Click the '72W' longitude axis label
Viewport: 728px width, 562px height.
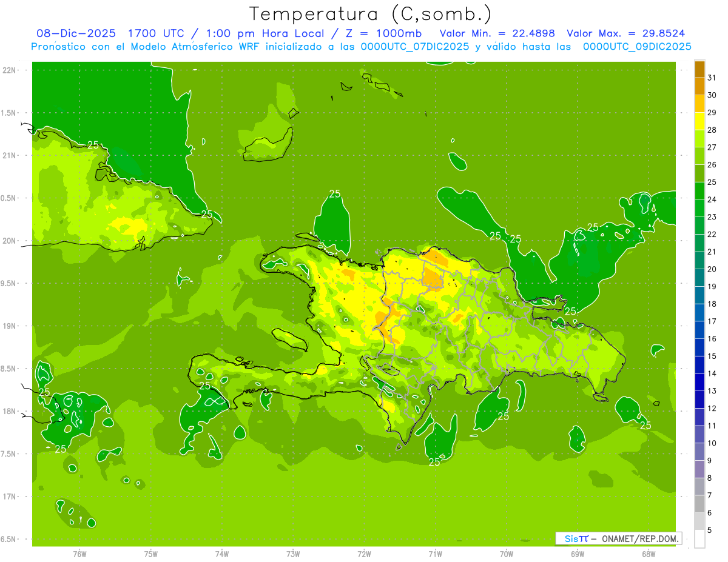click(364, 554)
